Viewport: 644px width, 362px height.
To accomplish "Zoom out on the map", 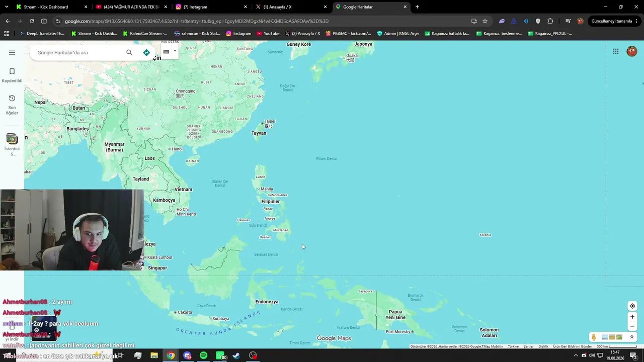I will coord(632,326).
